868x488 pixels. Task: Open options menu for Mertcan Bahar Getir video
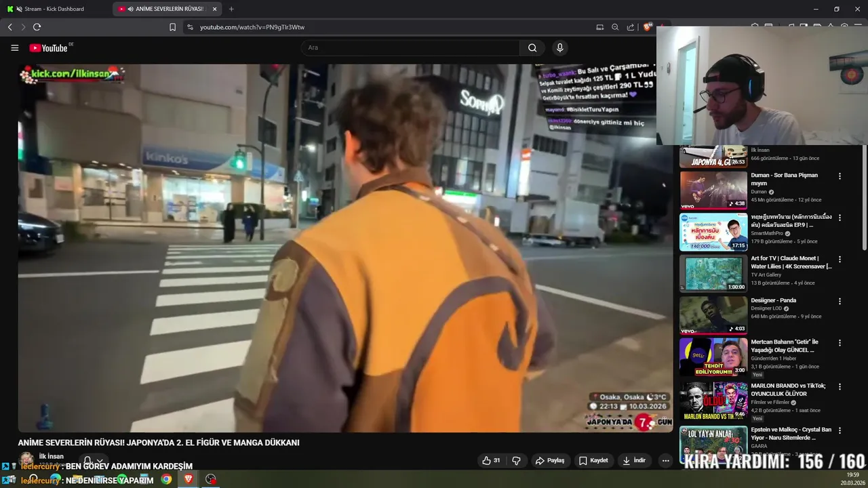(x=840, y=342)
